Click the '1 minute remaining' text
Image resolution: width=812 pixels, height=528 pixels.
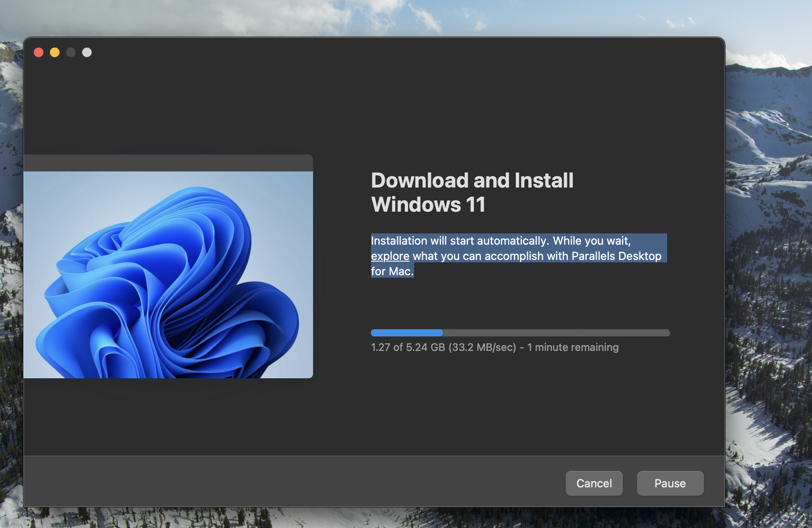pyautogui.click(x=573, y=347)
